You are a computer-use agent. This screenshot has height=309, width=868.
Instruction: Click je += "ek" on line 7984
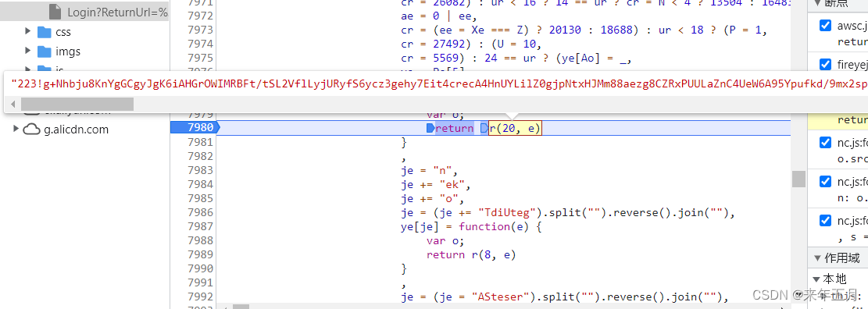coord(433,184)
